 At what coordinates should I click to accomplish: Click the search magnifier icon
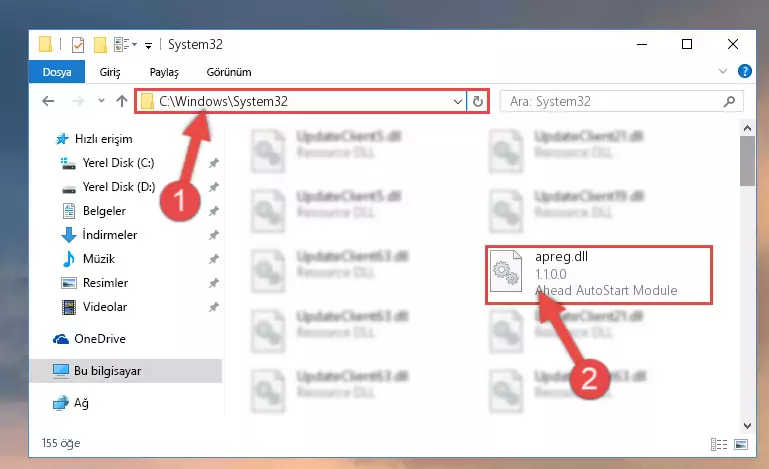point(729,102)
